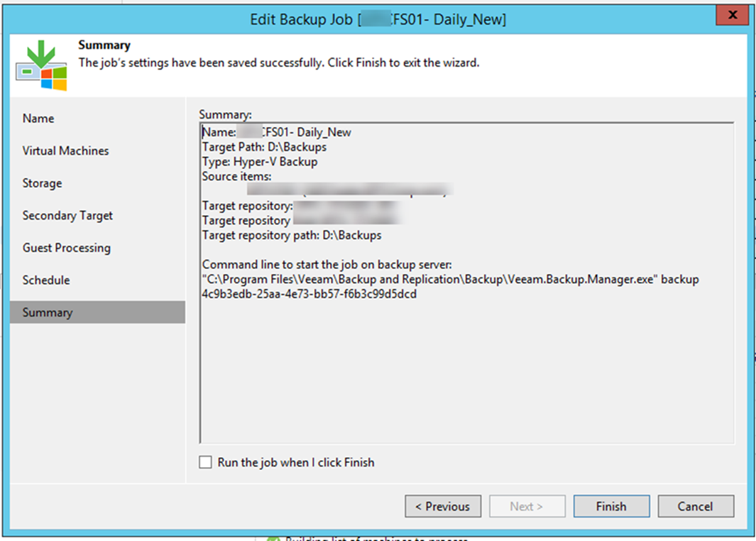Click the 'Type: Hyper-V Backup' line
Image resolution: width=756 pixels, height=541 pixels.
click(x=260, y=162)
